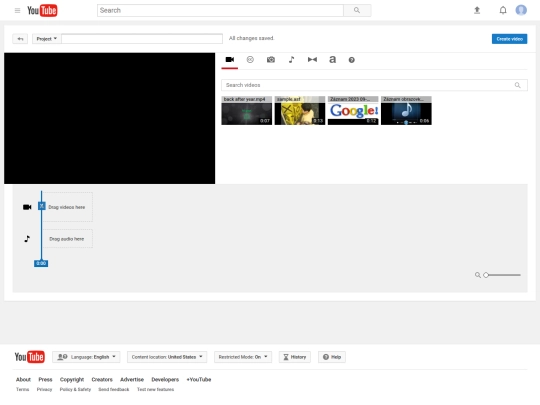Select the Záznam obrazovk... music-note thumbnail

click(x=406, y=111)
